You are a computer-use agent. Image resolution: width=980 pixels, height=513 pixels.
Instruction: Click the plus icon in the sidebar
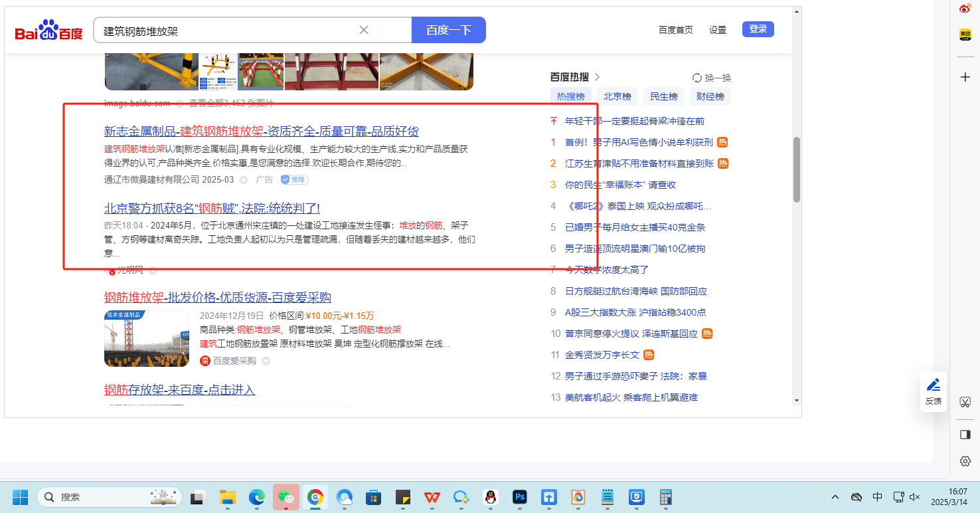(965, 77)
